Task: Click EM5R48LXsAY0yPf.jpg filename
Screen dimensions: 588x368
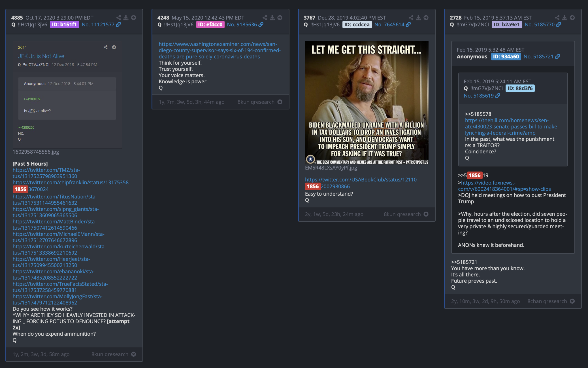Action: pyautogui.click(x=331, y=168)
